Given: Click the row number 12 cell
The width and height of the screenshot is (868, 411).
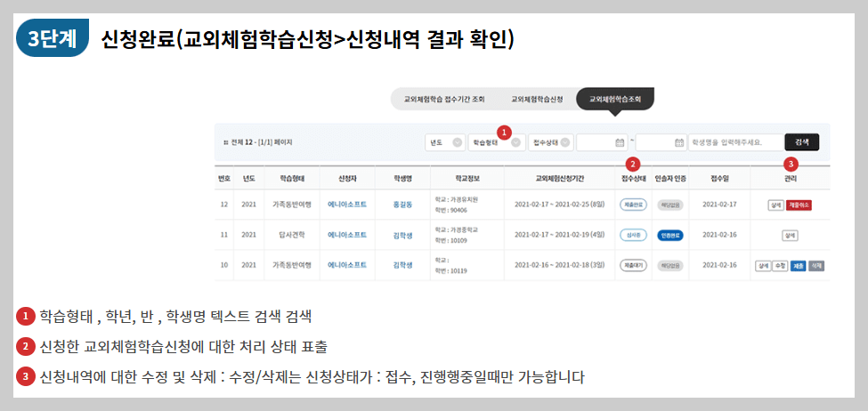Looking at the screenshot, I should (224, 205).
